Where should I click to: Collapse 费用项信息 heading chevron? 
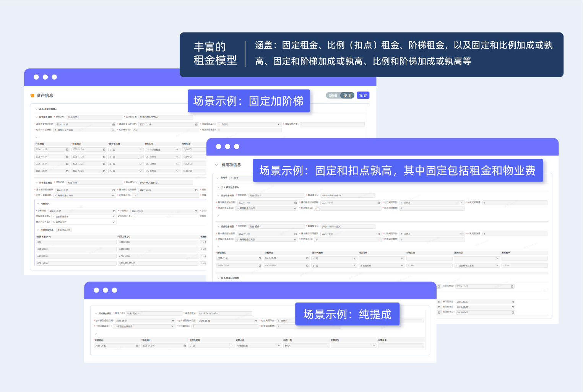pyautogui.click(x=216, y=165)
